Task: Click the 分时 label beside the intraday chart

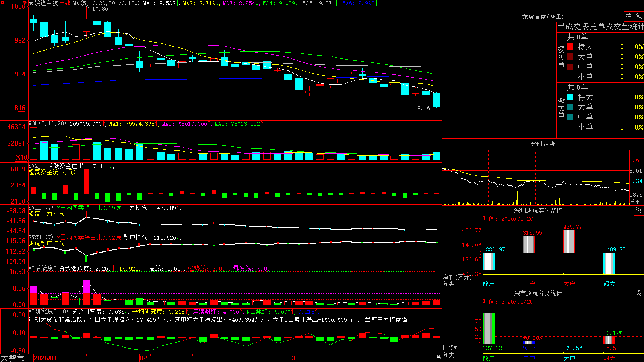Action: click(x=636, y=201)
